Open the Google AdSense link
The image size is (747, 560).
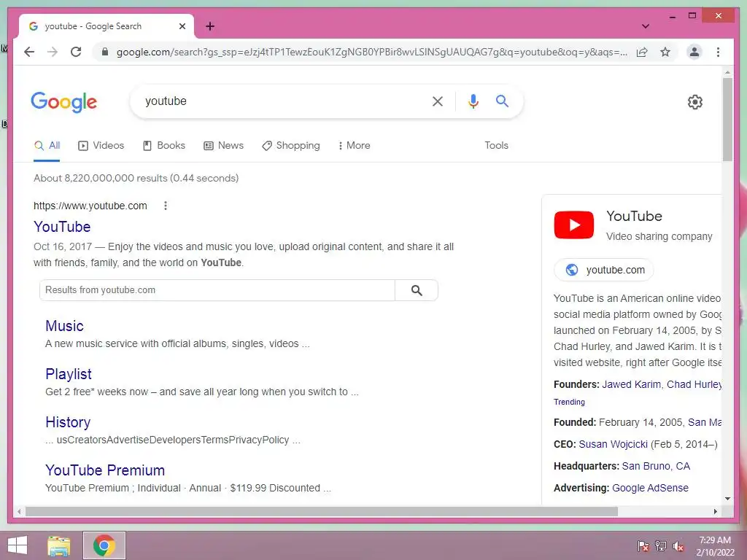click(650, 488)
